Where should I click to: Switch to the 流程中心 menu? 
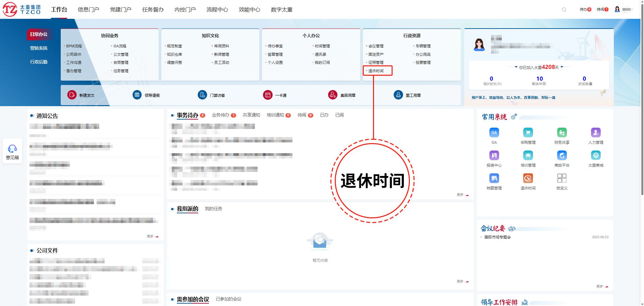[217, 10]
